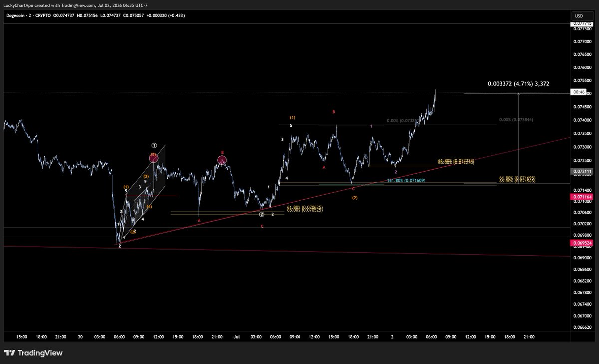Image resolution: width=599 pixels, height=364 pixels.
Task: Click the 0.00% (0.073844) Fibonacci label
Action: point(517,120)
